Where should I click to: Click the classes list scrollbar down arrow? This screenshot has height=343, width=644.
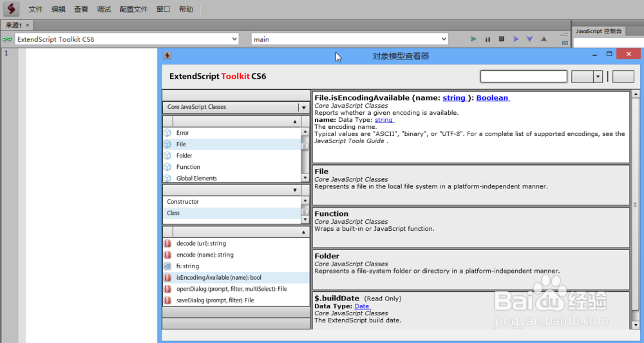(x=305, y=178)
